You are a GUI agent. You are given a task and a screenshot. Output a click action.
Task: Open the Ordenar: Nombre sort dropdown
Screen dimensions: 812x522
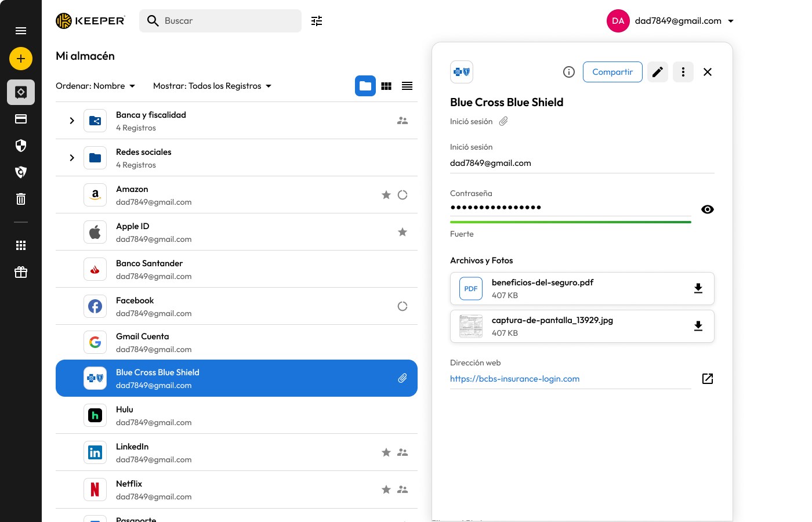(96, 86)
